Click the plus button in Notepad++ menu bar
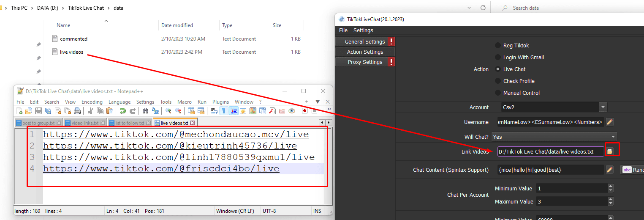The height and width of the screenshot is (220, 644). pos(307,102)
